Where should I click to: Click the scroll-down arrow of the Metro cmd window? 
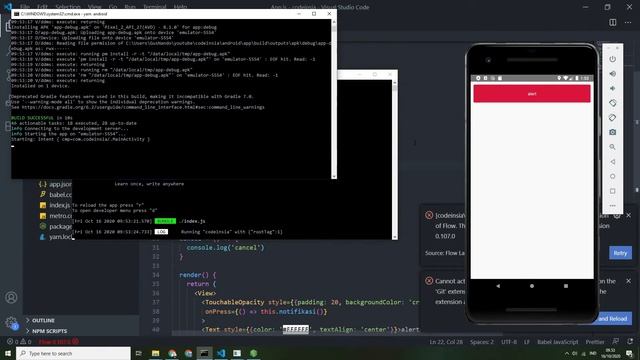[x=394, y=237]
